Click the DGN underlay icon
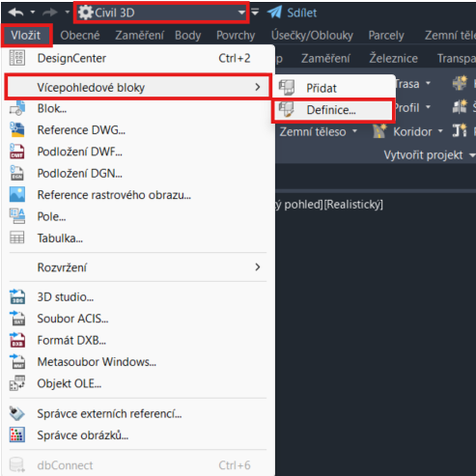476x476 pixels. 17,173
